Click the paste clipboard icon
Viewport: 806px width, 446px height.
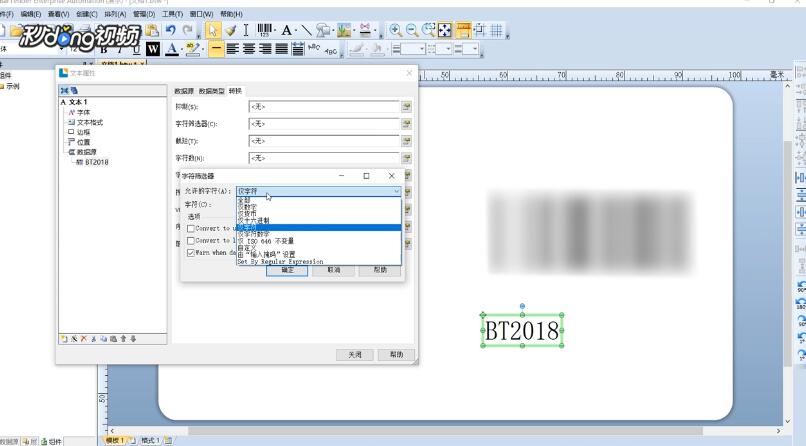(152, 31)
